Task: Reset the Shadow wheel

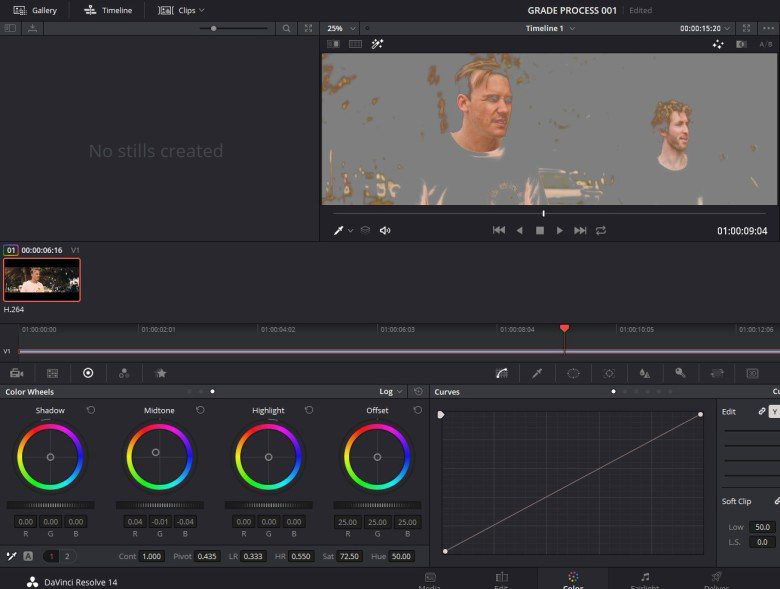Action: click(x=91, y=410)
